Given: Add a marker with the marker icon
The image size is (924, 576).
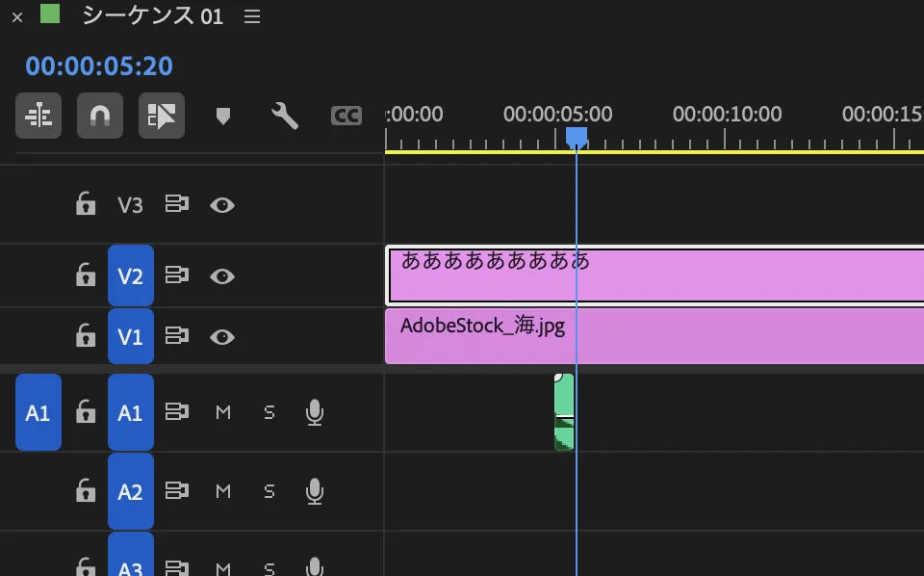Looking at the screenshot, I should click(x=223, y=117).
